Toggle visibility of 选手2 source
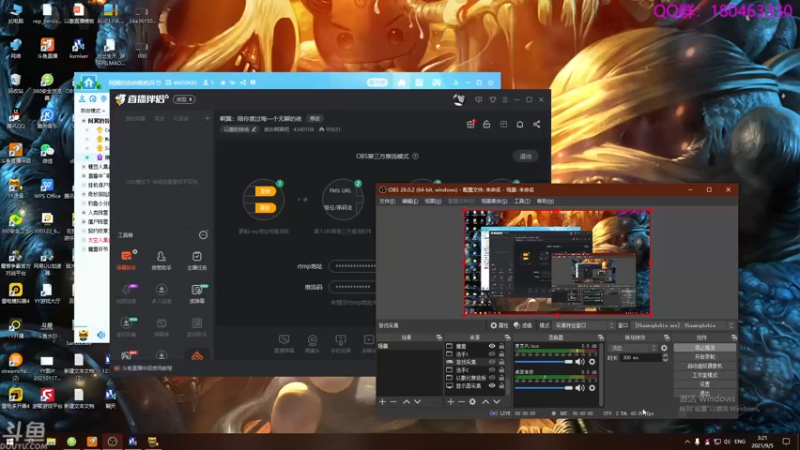800x450 pixels. (492, 370)
